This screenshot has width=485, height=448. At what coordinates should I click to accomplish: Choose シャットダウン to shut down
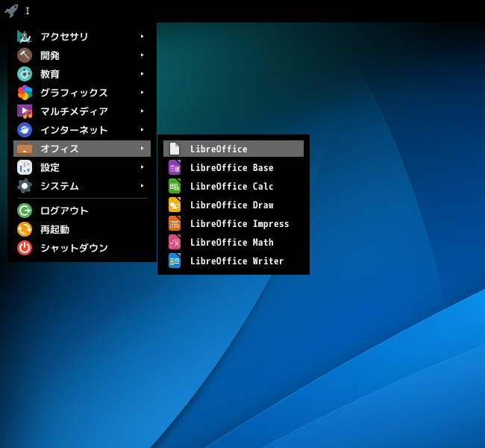[x=82, y=248]
